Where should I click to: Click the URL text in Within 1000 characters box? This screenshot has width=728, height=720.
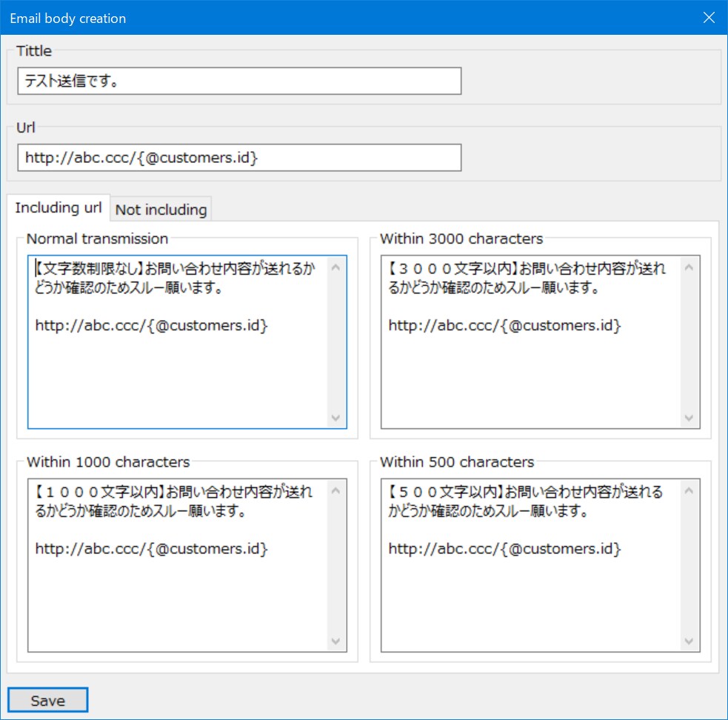tap(151, 549)
